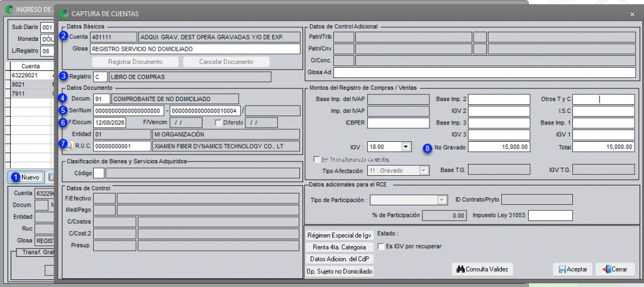Open Tipo Afectación dropdown
Image resolution: width=644 pixels, height=287 pixels.
[425, 170]
